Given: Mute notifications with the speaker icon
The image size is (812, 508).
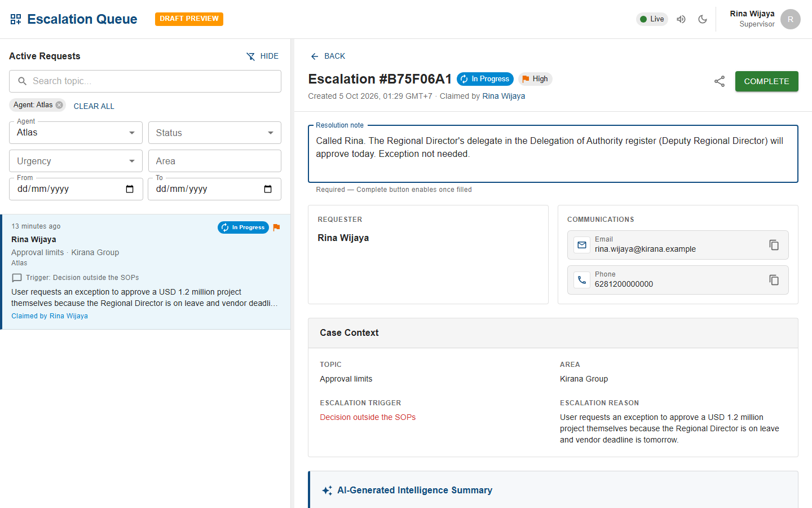Looking at the screenshot, I should (x=681, y=19).
